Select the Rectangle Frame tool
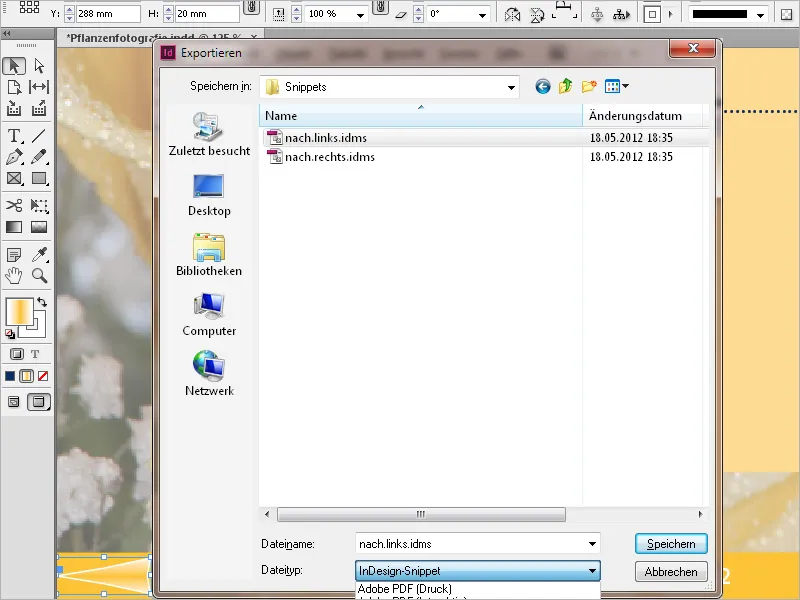 coord(14,178)
